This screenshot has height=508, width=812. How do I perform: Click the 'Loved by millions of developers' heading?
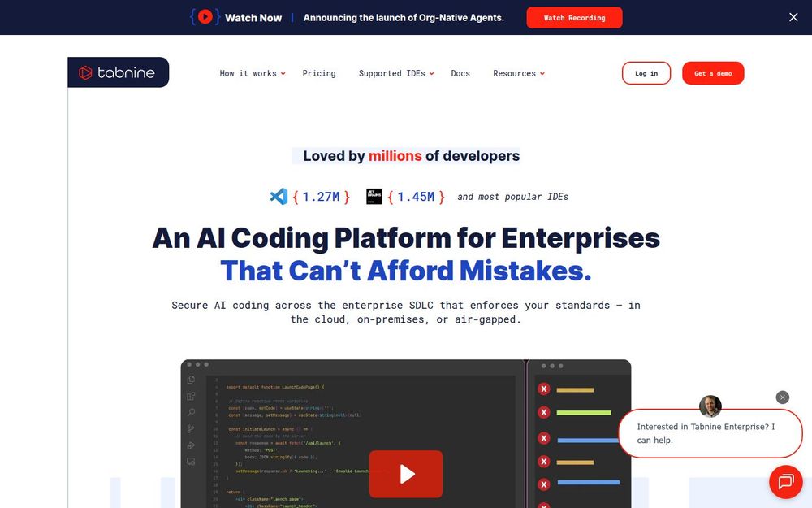tap(411, 156)
